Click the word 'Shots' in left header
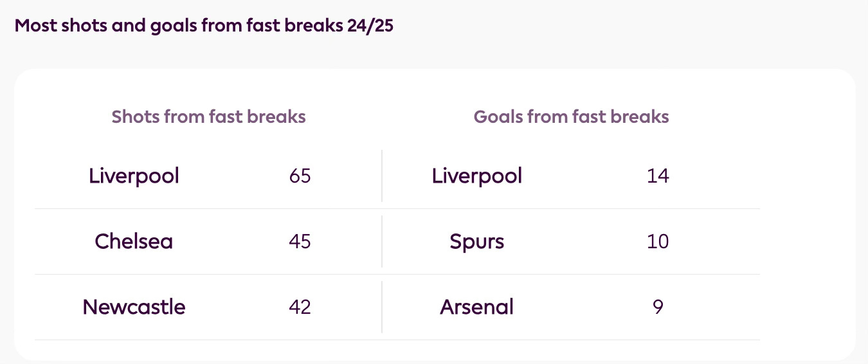 pos(136,117)
